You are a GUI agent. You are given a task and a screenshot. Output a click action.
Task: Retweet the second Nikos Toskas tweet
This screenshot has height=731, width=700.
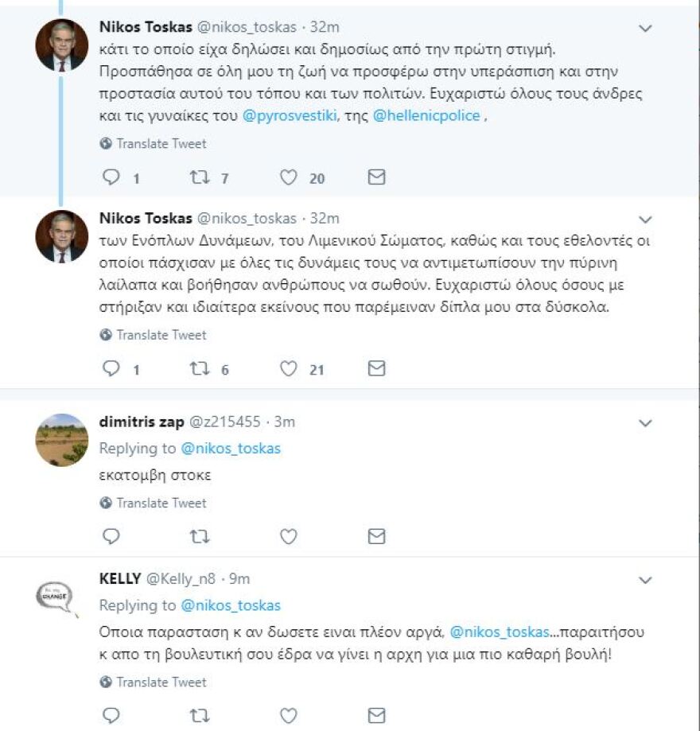pyautogui.click(x=200, y=368)
